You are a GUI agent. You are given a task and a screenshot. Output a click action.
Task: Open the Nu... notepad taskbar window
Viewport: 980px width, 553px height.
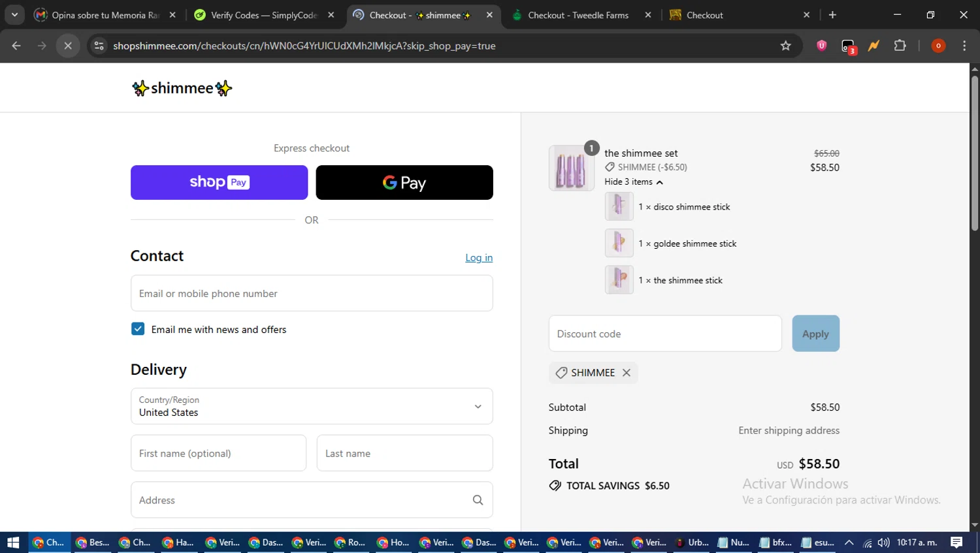pos(734,543)
